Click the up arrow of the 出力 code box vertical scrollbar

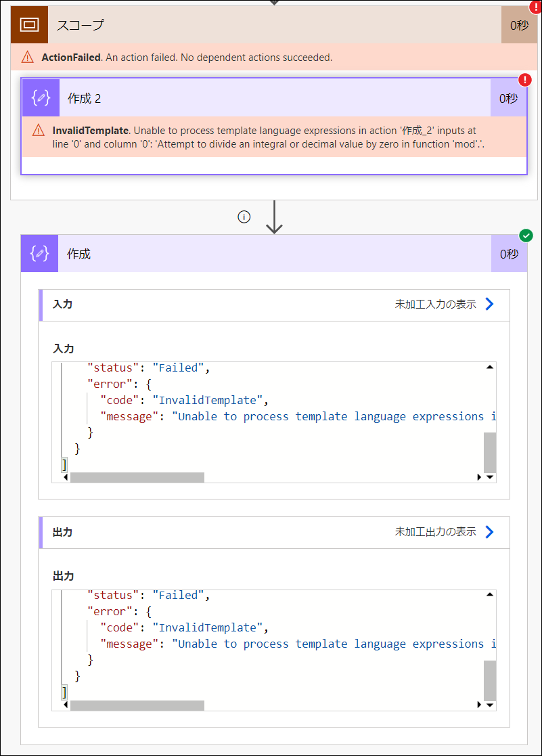pyautogui.click(x=490, y=595)
